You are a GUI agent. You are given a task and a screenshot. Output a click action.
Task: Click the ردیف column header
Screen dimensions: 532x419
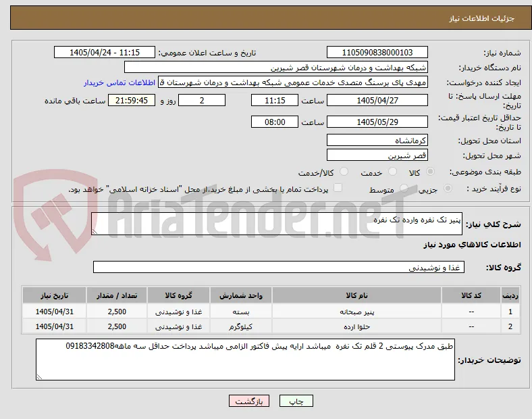click(x=510, y=295)
